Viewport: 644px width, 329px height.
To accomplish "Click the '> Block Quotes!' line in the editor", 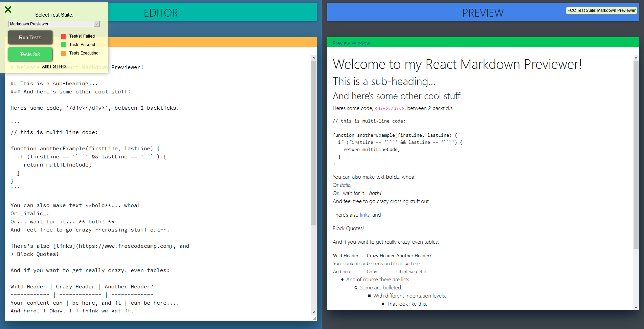I will pyautogui.click(x=35, y=254).
